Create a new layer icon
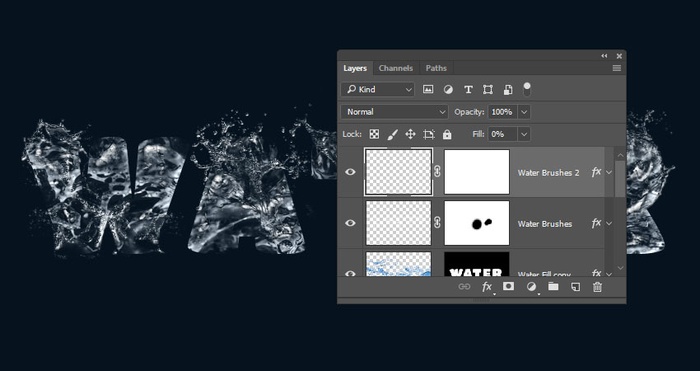Viewport: 700px width, 371px height. 575,287
